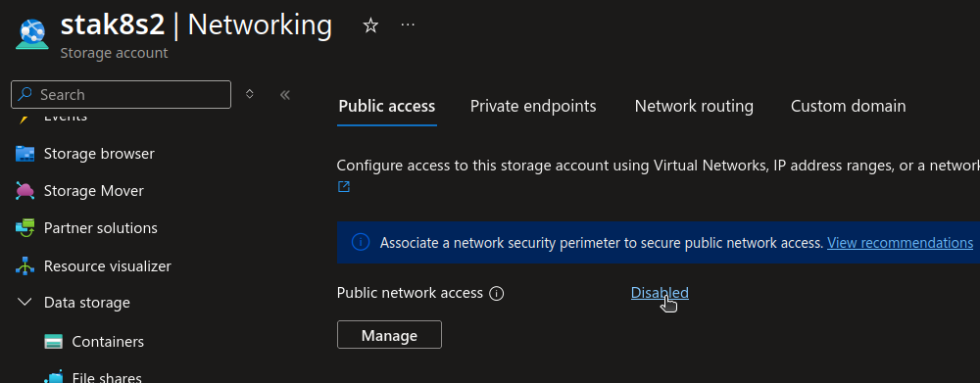Click the stak8s2 | Networking title
980x383 pixels.
click(196, 25)
